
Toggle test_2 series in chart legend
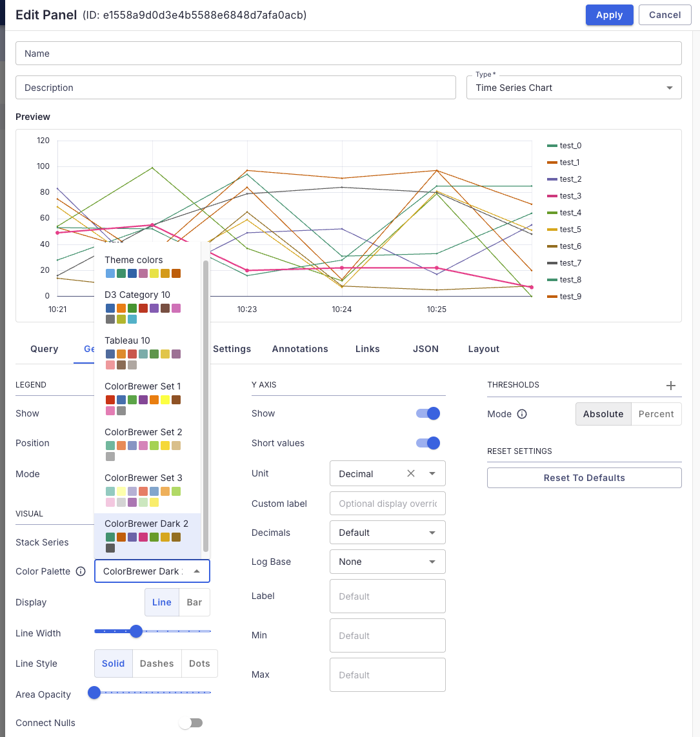[x=565, y=179]
